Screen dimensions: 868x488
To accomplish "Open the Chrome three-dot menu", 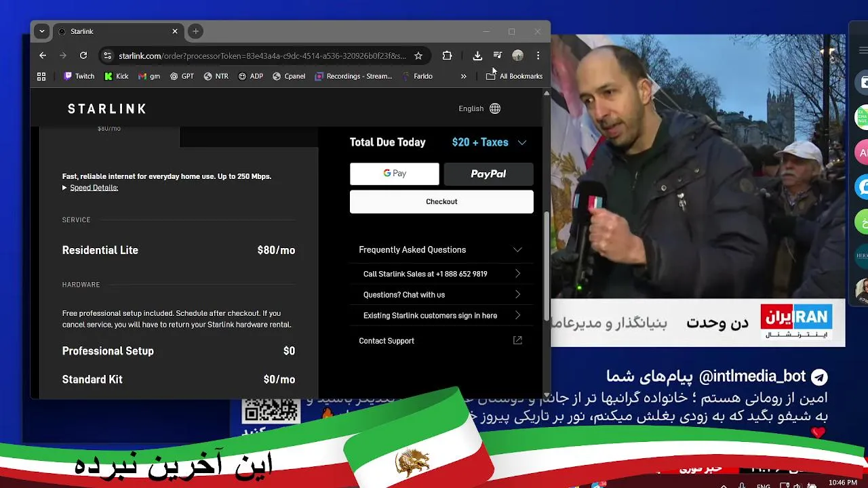I will 538,56.
